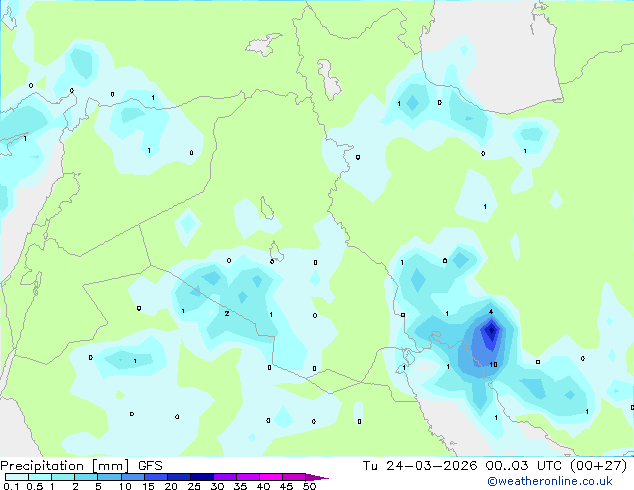The image size is (634, 490).
Task: Select the 45–50 mm legend swatch
Action: click(294, 477)
